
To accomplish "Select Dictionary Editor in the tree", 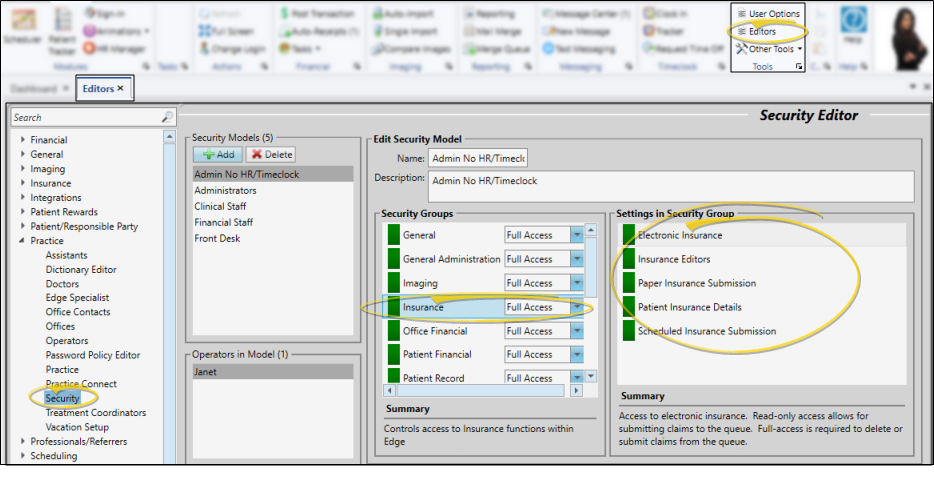I will click(80, 270).
